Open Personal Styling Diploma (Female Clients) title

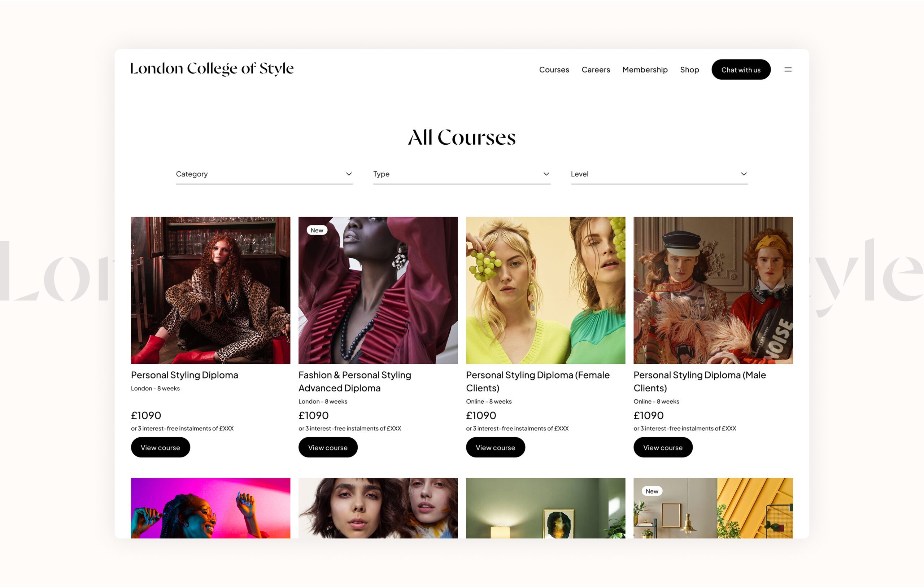pyautogui.click(x=538, y=381)
